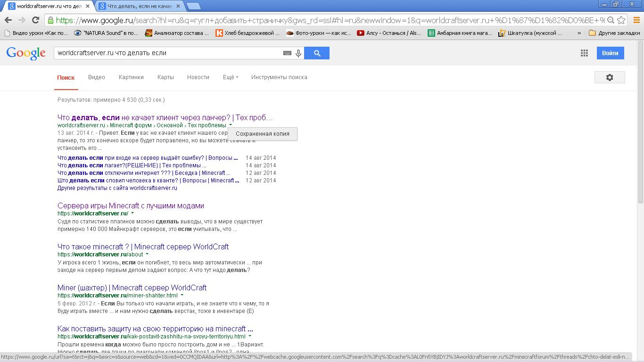Click the '13 авг. 2014 г.' snippet date
The image size is (644, 362).
pos(76,133)
